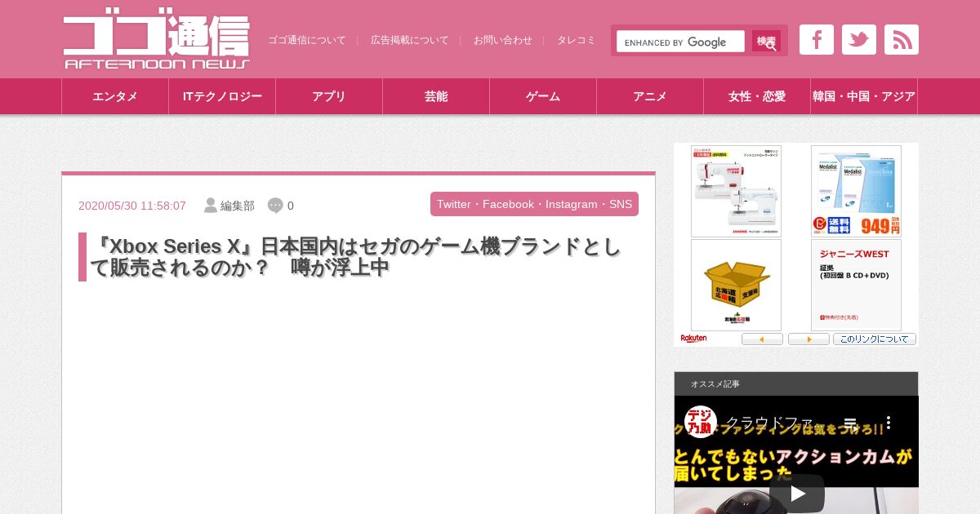Viewport: 980px width, 514px height.
Task: Open the RSS feed icon
Action: (901, 40)
